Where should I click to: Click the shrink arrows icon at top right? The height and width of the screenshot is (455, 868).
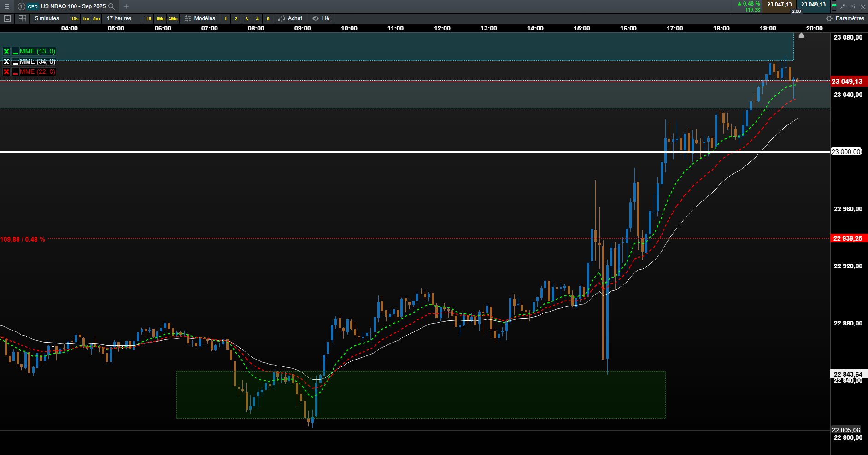pyautogui.click(x=843, y=6)
